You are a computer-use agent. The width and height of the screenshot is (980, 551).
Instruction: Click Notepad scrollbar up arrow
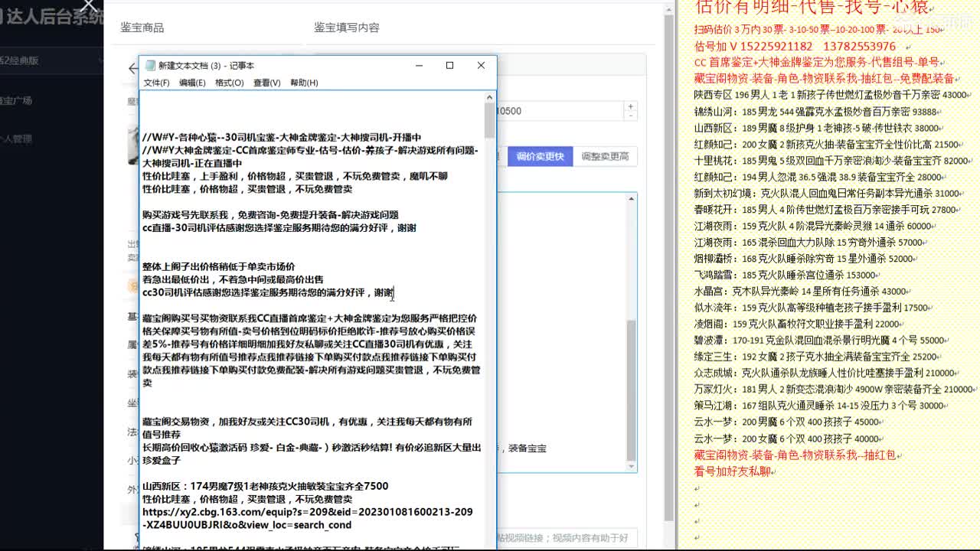coord(490,96)
